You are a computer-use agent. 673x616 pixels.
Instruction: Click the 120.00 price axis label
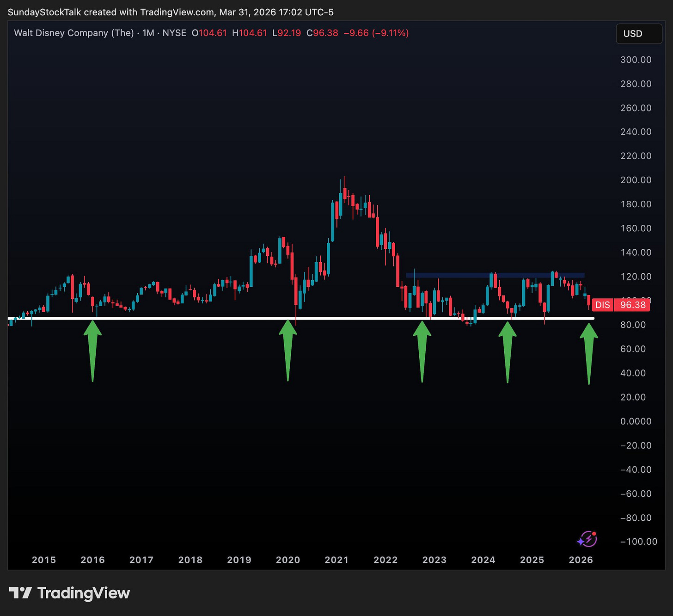(636, 277)
